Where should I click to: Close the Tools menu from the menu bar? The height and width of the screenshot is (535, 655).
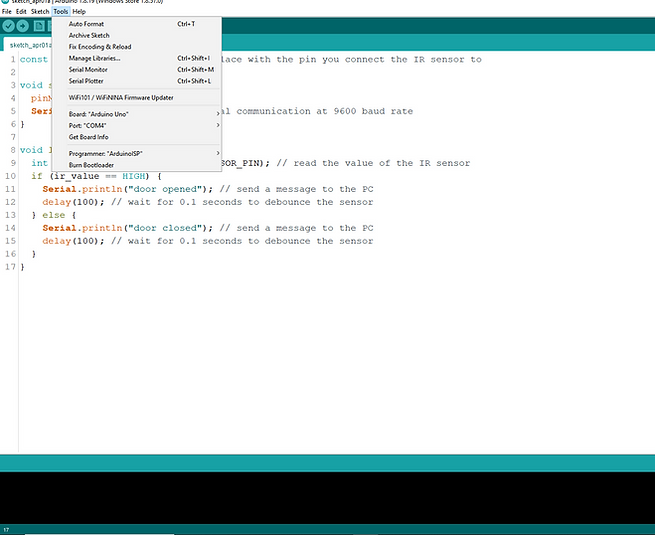[61, 12]
